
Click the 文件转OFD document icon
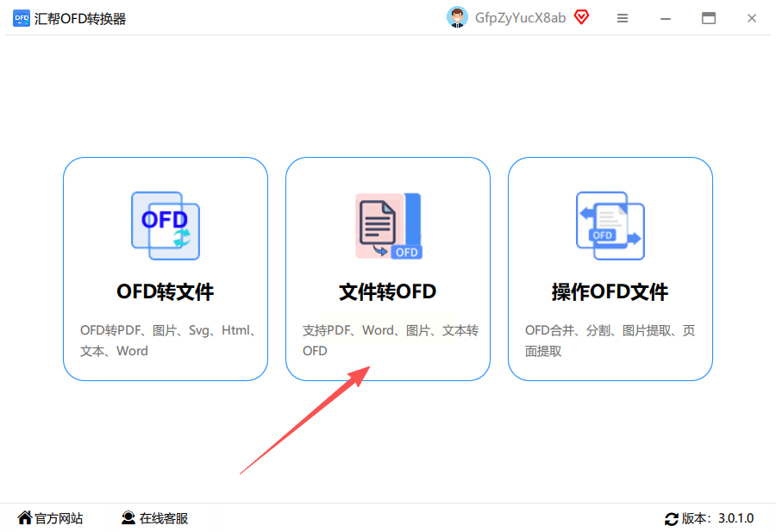(x=388, y=226)
